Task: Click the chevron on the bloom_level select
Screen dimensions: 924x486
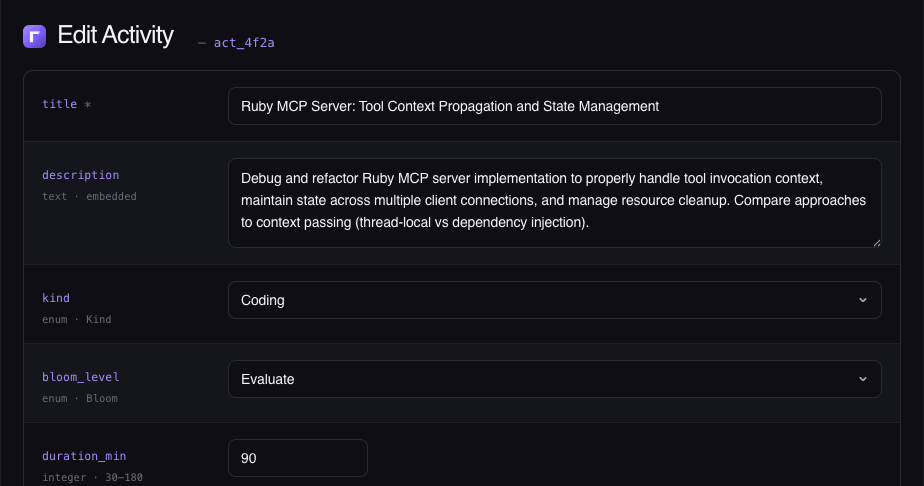Action: coord(863,379)
